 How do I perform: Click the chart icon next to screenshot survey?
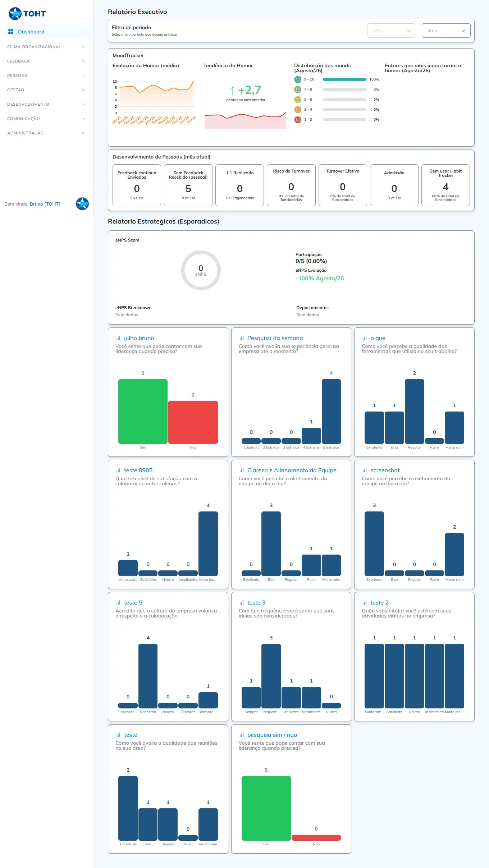click(x=365, y=470)
